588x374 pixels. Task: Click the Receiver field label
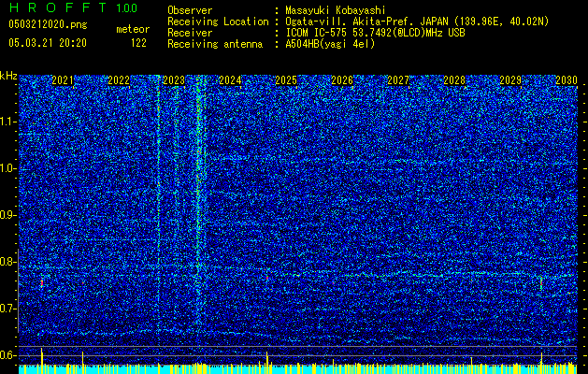[x=190, y=33]
